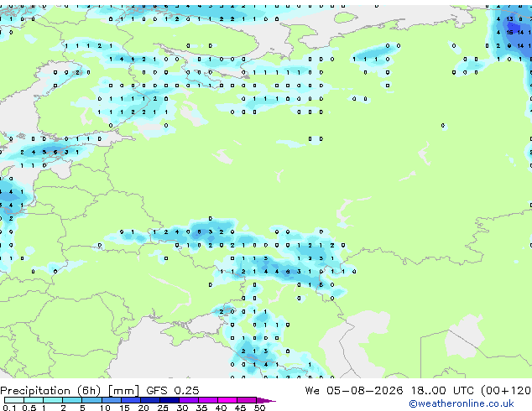Click the legend label '20'
The height and width of the screenshot is (411, 532).
click(x=143, y=408)
